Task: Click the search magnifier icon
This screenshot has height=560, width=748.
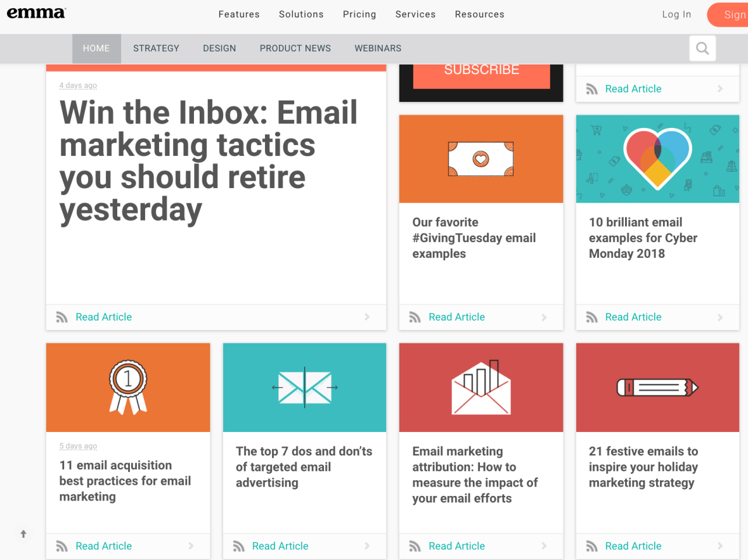Action: tap(702, 48)
